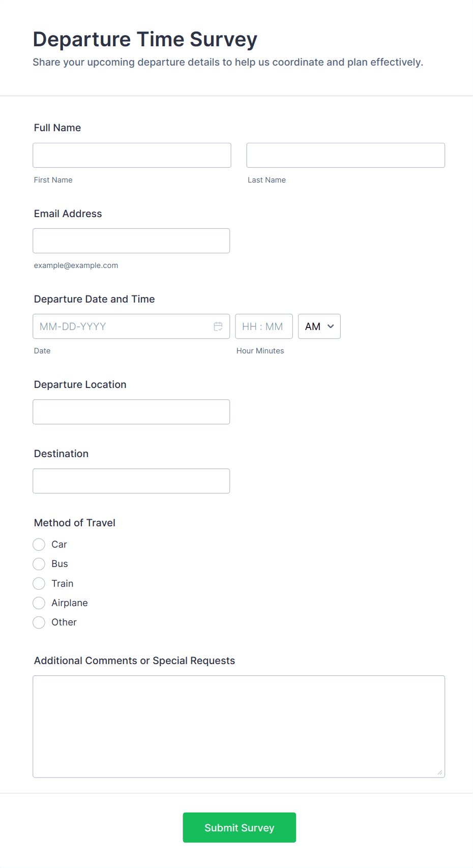Click into the Destination input

point(131,481)
